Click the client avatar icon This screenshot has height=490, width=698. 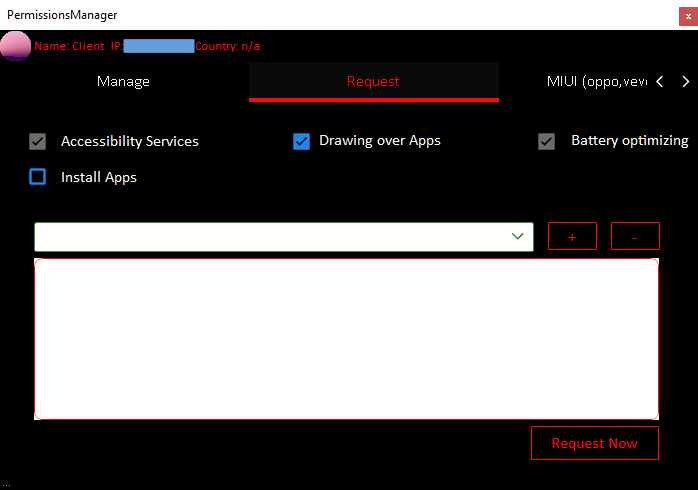click(x=16, y=46)
